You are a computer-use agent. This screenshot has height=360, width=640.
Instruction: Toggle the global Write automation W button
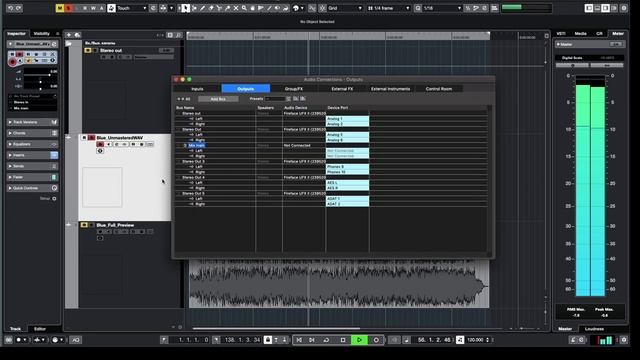93,8
